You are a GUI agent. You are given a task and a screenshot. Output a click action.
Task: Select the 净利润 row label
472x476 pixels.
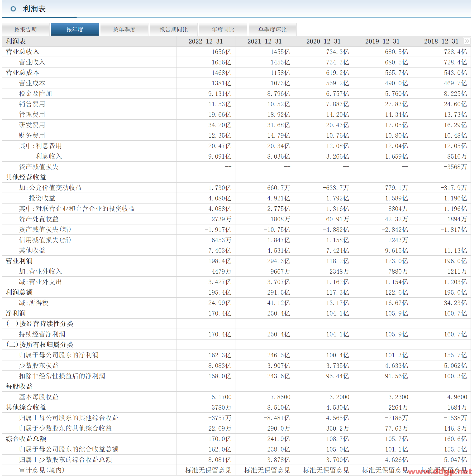point(16,313)
